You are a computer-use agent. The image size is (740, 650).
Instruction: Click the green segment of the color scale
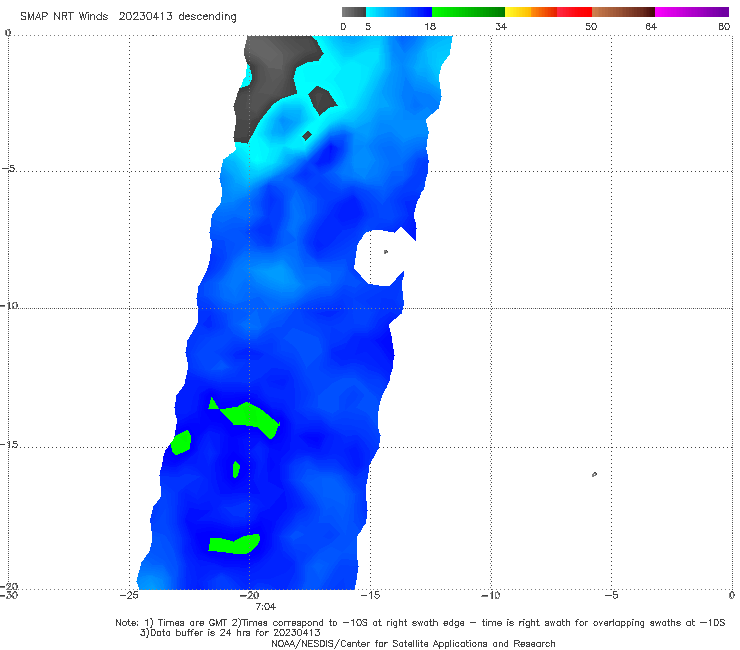tap(468, 12)
